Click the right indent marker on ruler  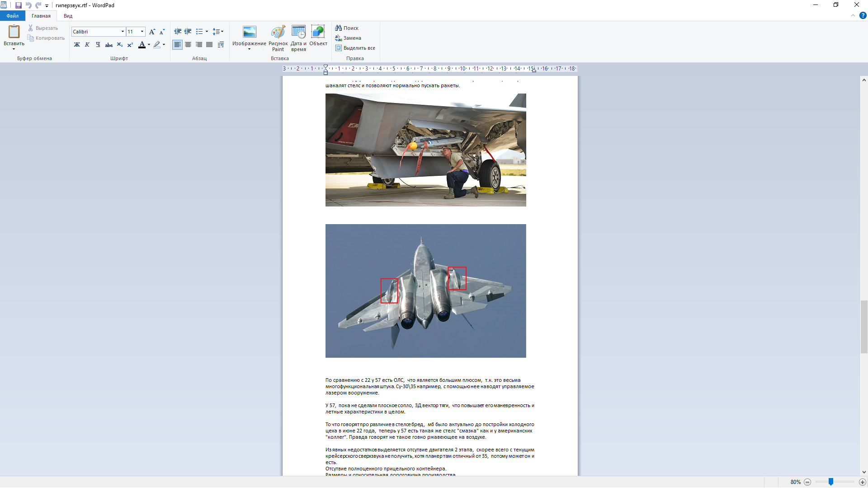click(x=534, y=70)
